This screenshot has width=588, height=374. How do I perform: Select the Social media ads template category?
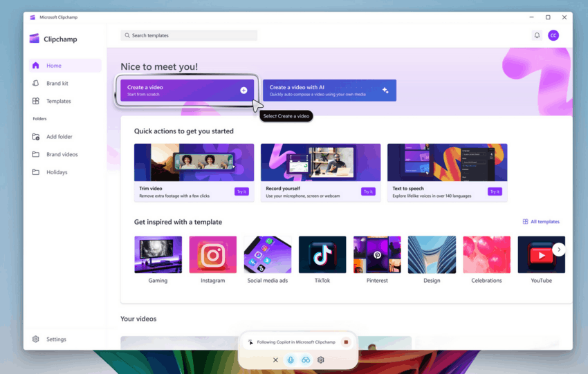point(268,255)
